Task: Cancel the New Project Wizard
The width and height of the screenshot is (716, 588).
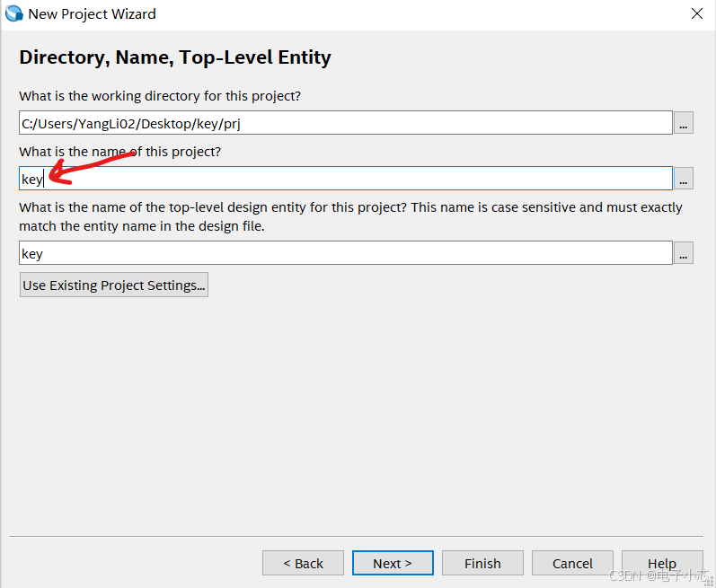Action: pyautogui.click(x=572, y=563)
